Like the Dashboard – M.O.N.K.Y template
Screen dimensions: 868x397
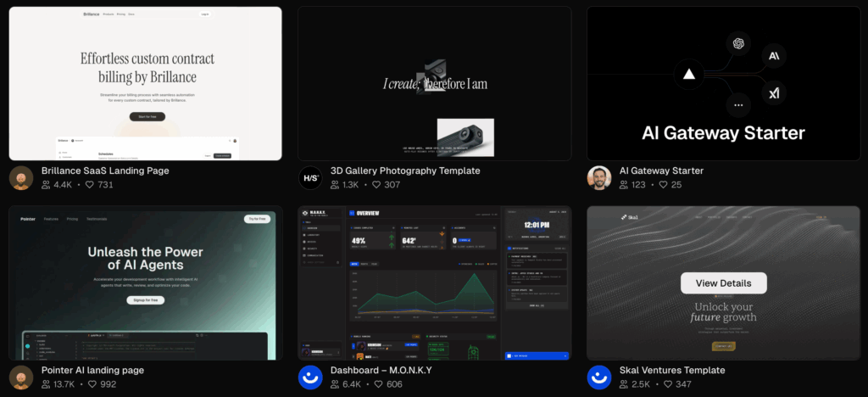379,384
